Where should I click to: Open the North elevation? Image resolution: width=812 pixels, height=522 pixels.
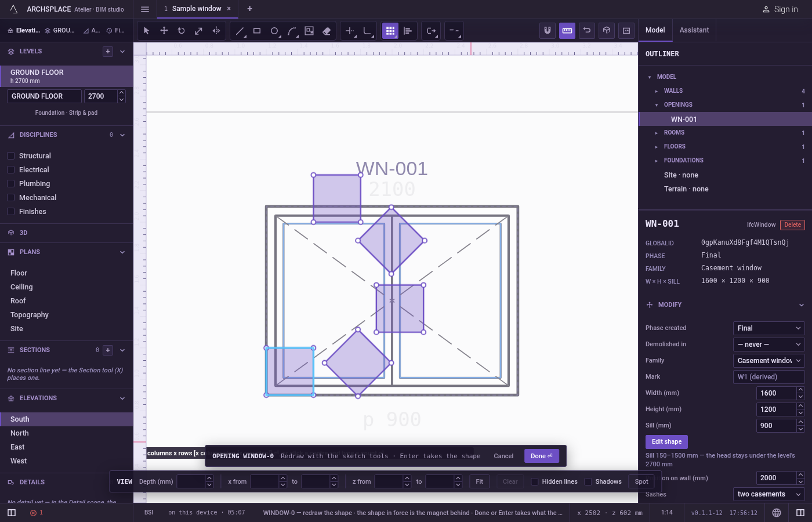(x=66, y=433)
